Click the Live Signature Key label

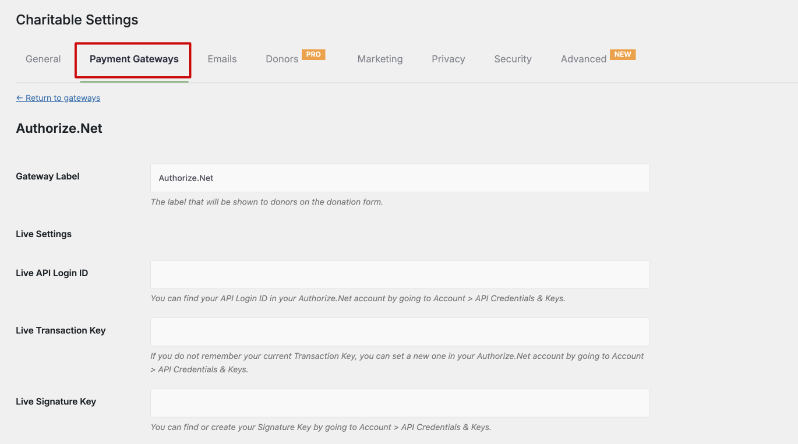[x=56, y=402]
